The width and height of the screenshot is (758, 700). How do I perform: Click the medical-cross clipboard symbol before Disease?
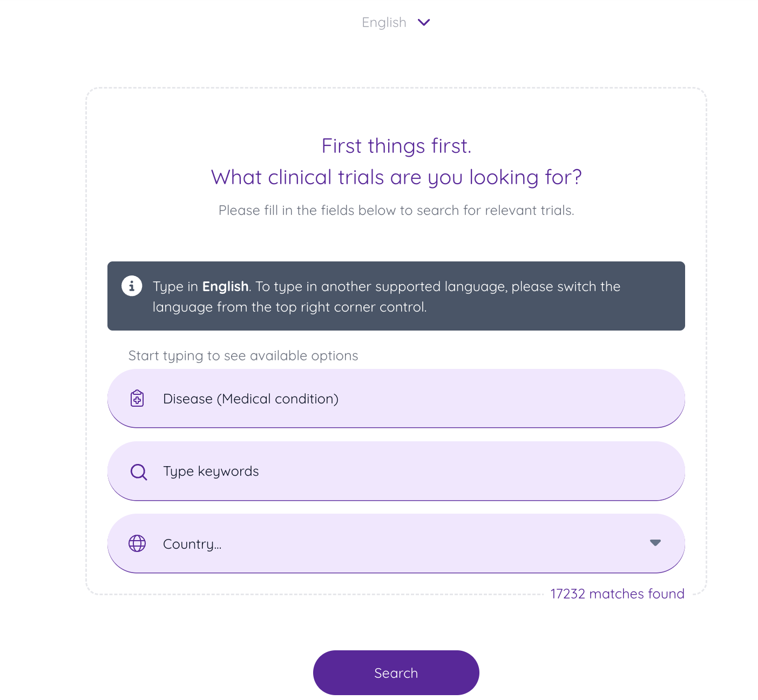pyautogui.click(x=138, y=398)
